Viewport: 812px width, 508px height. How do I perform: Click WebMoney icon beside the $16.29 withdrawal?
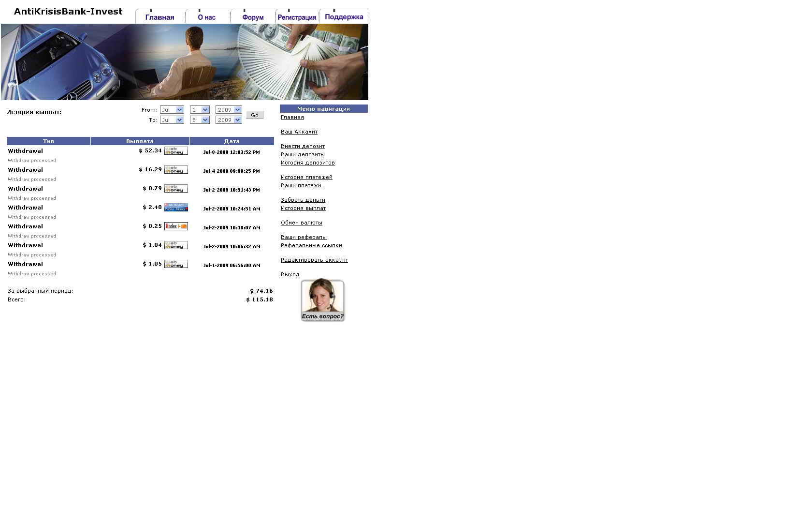point(176,170)
